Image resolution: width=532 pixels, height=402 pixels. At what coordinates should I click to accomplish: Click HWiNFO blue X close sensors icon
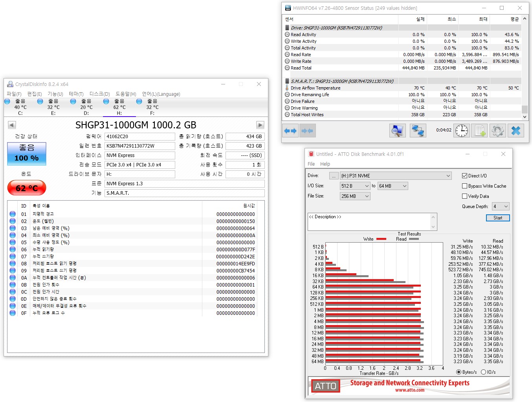click(x=516, y=131)
